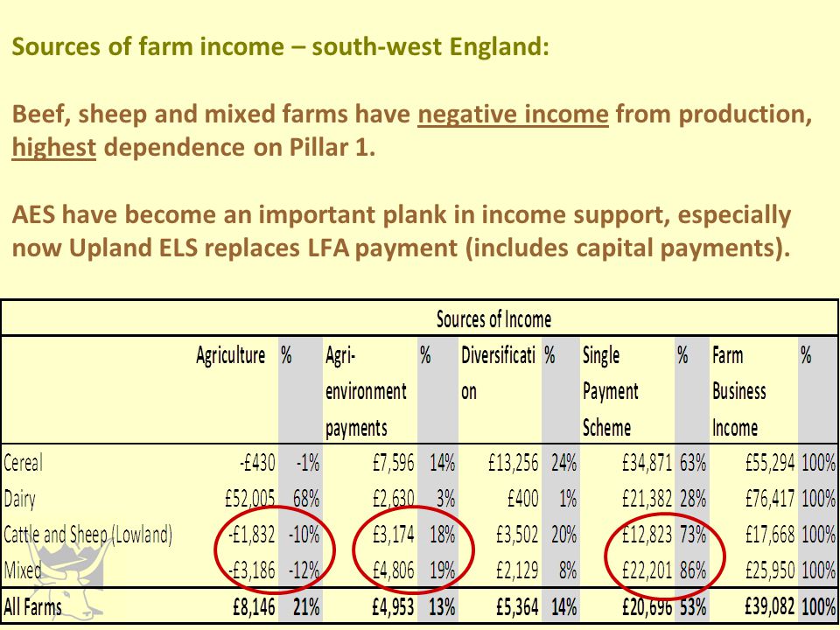Select the 'Sources of Income' table header
Screen dimensions: 840x630
tap(493, 320)
